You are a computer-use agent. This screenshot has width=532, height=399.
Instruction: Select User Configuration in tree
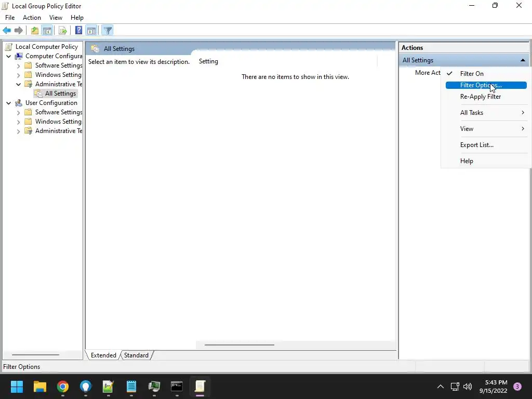pyautogui.click(x=51, y=103)
